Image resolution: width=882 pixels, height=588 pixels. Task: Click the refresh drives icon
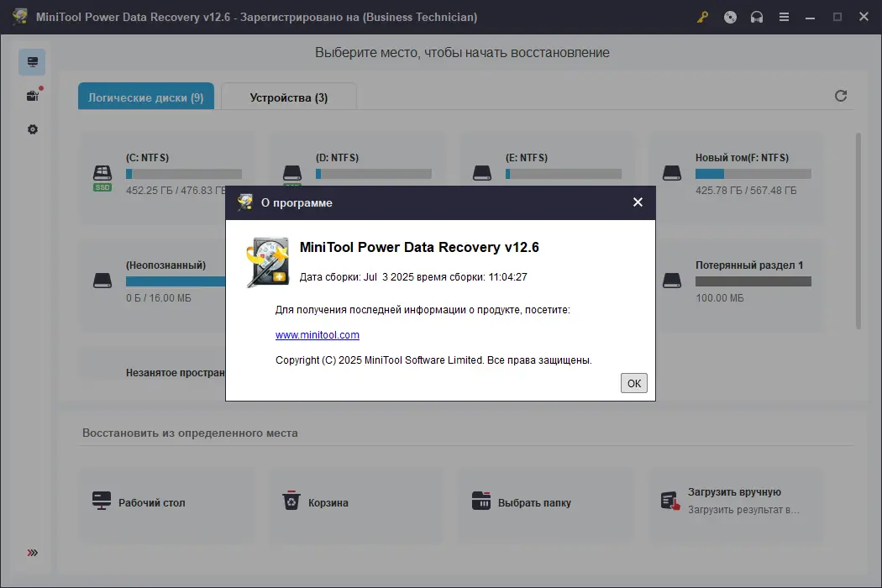(x=841, y=97)
